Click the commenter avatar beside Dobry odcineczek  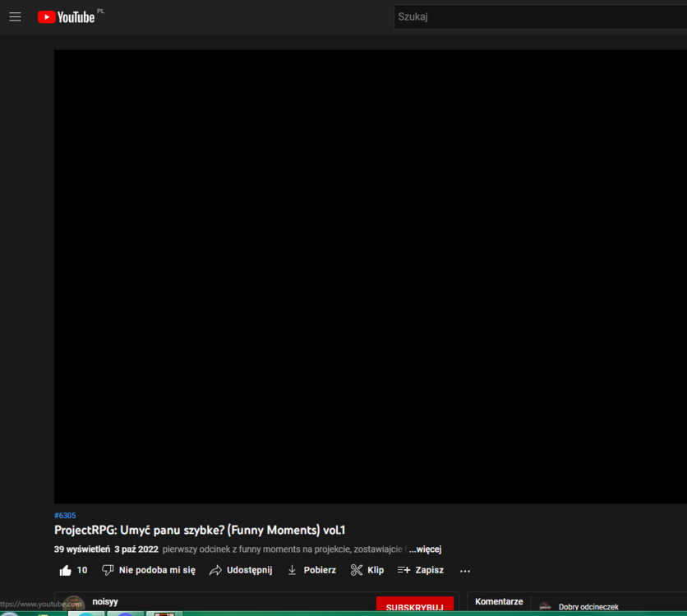tap(545, 606)
